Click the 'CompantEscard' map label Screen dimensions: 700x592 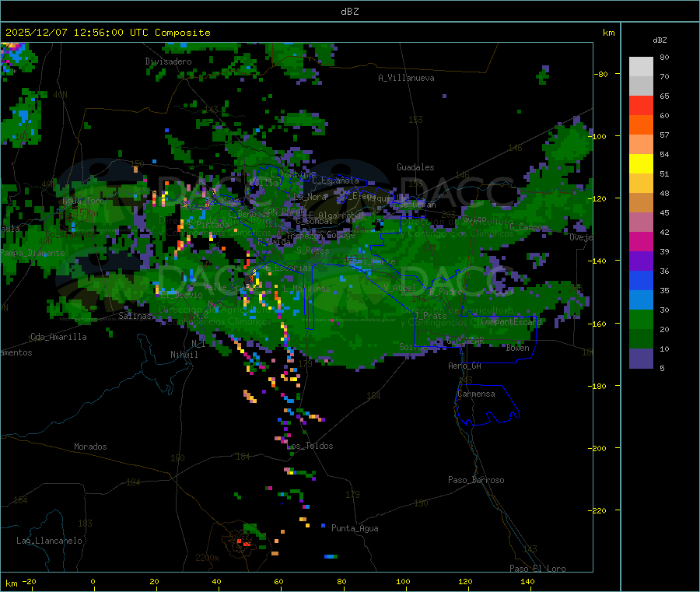[x=512, y=321]
